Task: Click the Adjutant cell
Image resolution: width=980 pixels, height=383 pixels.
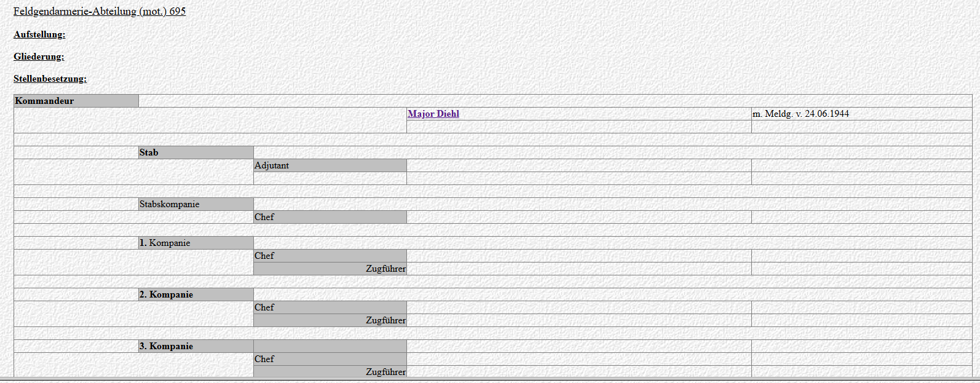Action: (330, 165)
